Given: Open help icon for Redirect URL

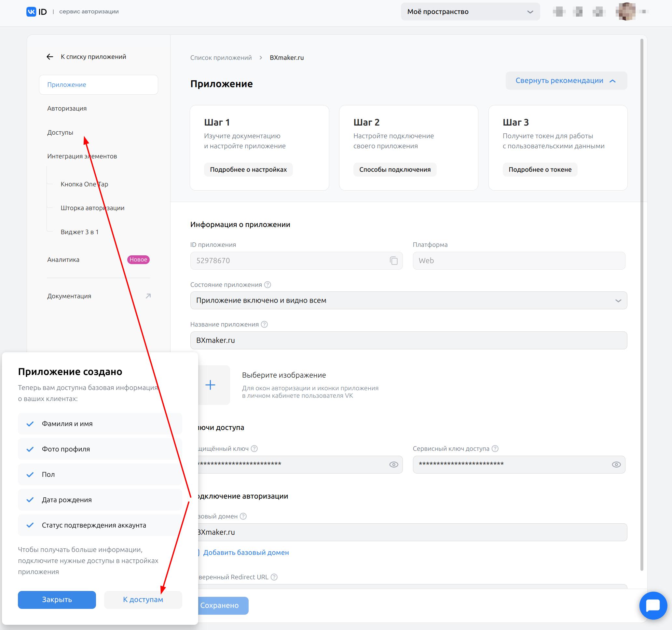Looking at the screenshot, I should pos(274,577).
